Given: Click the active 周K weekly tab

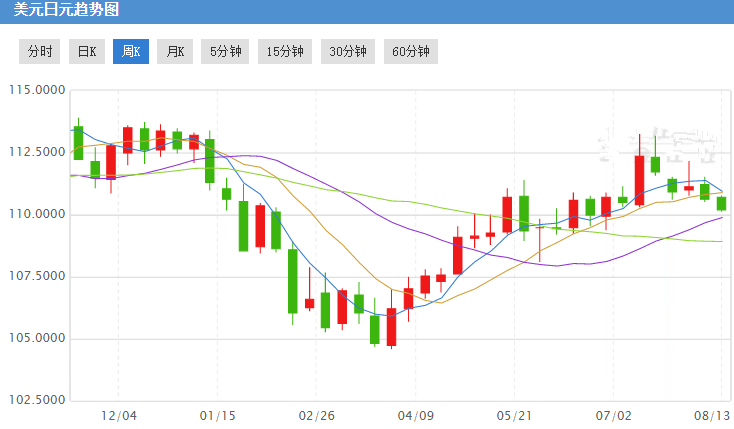Looking at the screenshot, I should 131,52.
